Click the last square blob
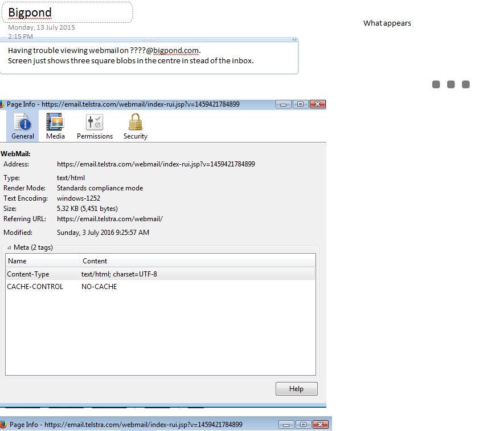 tap(466, 84)
